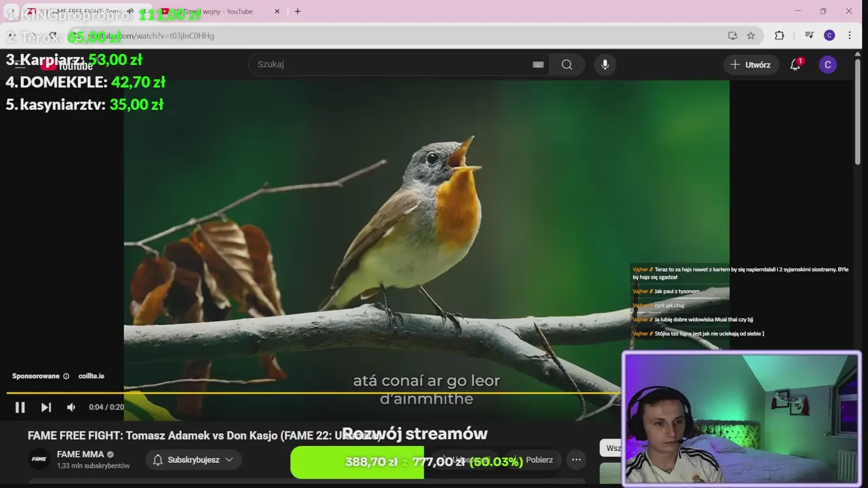This screenshot has height=488, width=868.
Task: Go to YouTube home via the logo
Action: (66, 65)
